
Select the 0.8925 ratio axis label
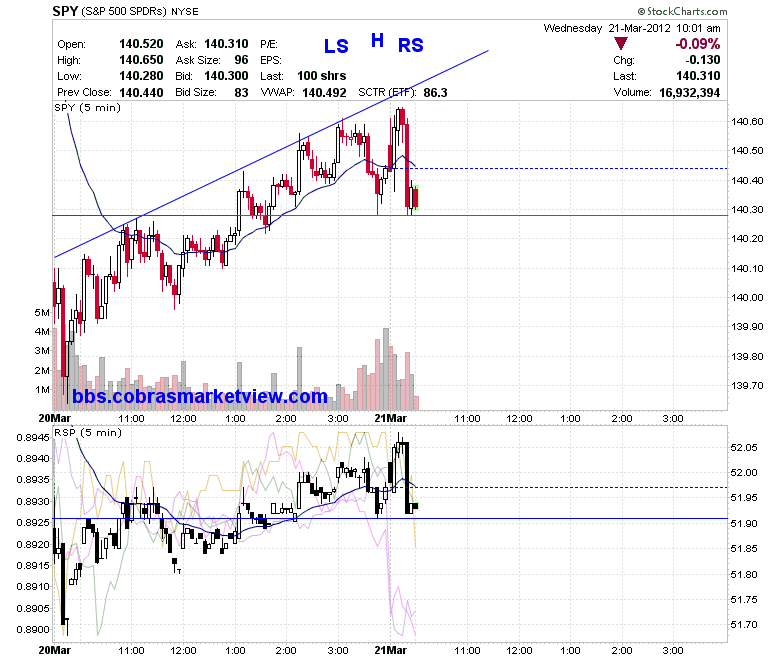(33, 523)
